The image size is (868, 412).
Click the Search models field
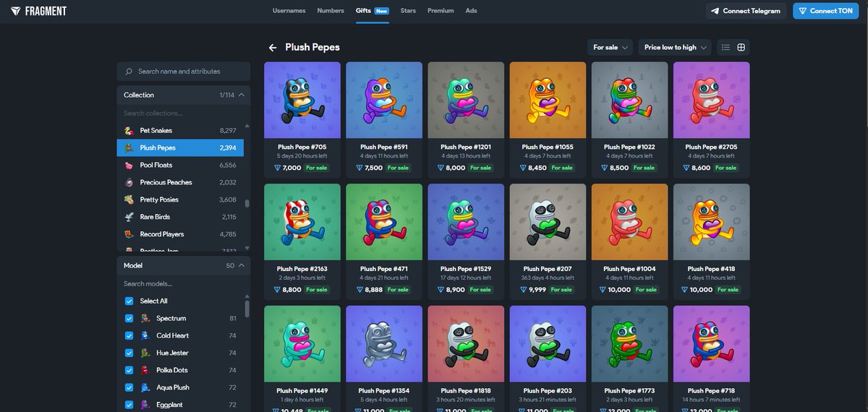[x=184, y=284]
